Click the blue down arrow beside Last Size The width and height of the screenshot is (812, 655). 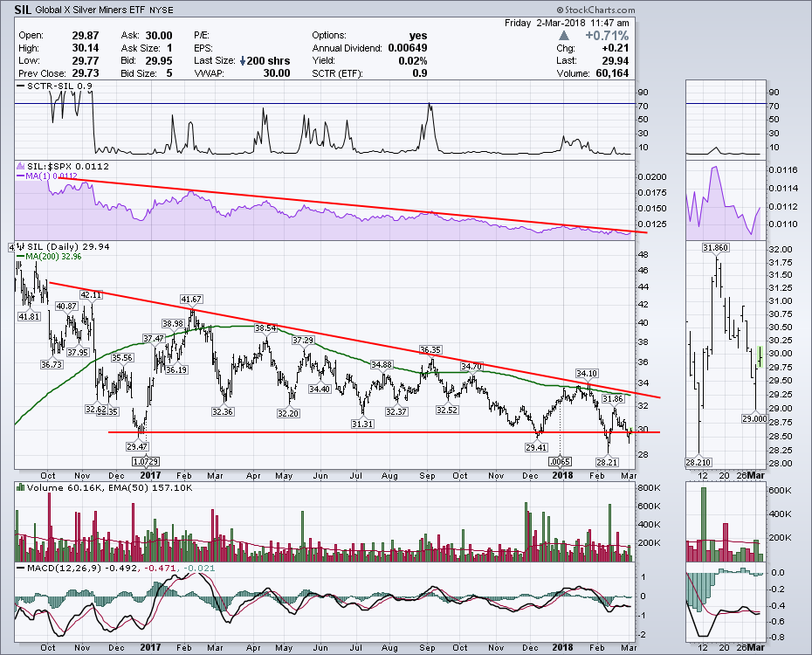coord(242,61)
